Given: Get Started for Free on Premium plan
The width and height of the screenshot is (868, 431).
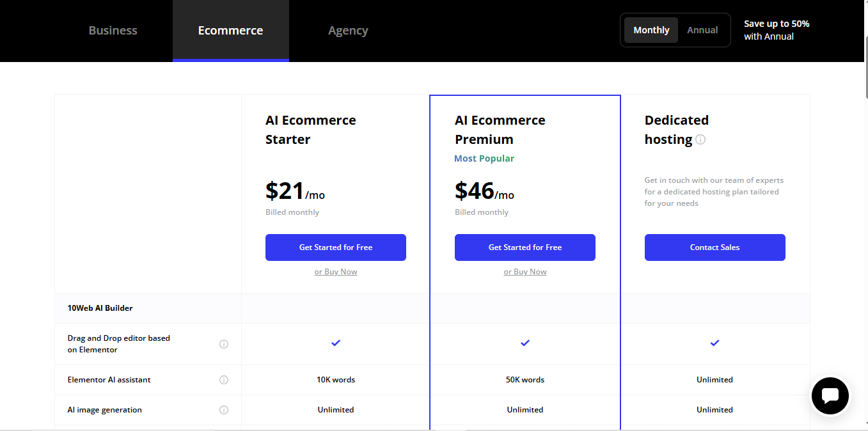Looking at the screenshot, I should pos(525,247).
